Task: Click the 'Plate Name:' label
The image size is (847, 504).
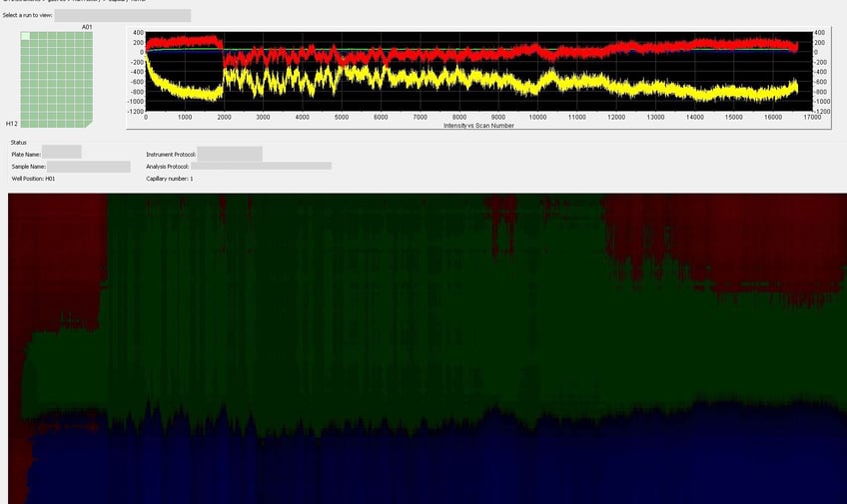Action: pos(26,155)
